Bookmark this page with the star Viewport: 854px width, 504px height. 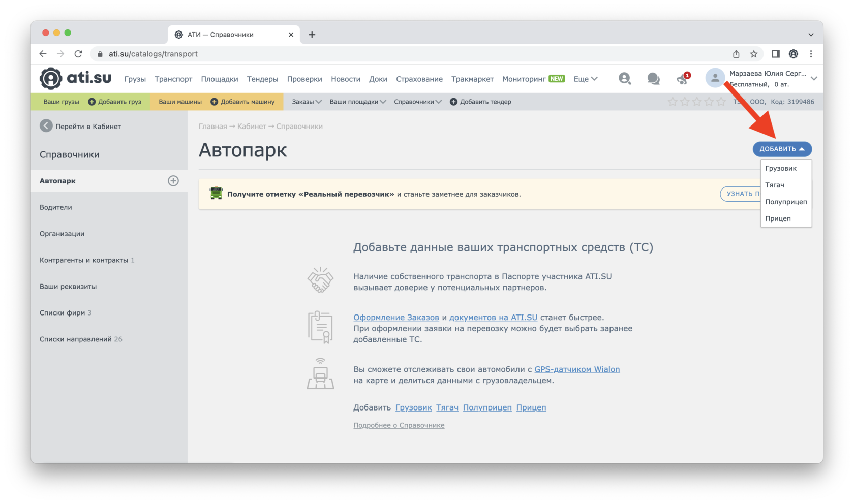754,54
